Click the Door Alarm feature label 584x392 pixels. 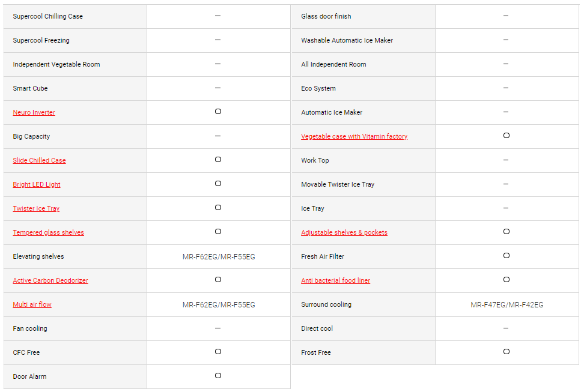[30, 376]
